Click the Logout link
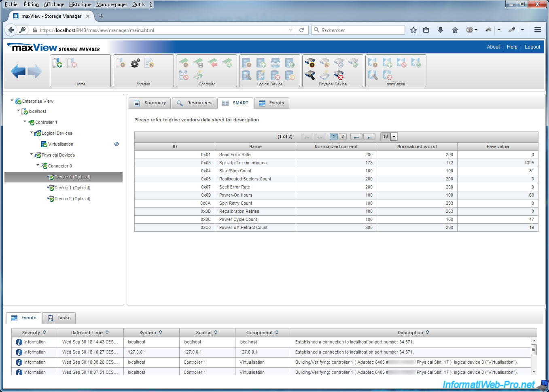 (532, 47)
